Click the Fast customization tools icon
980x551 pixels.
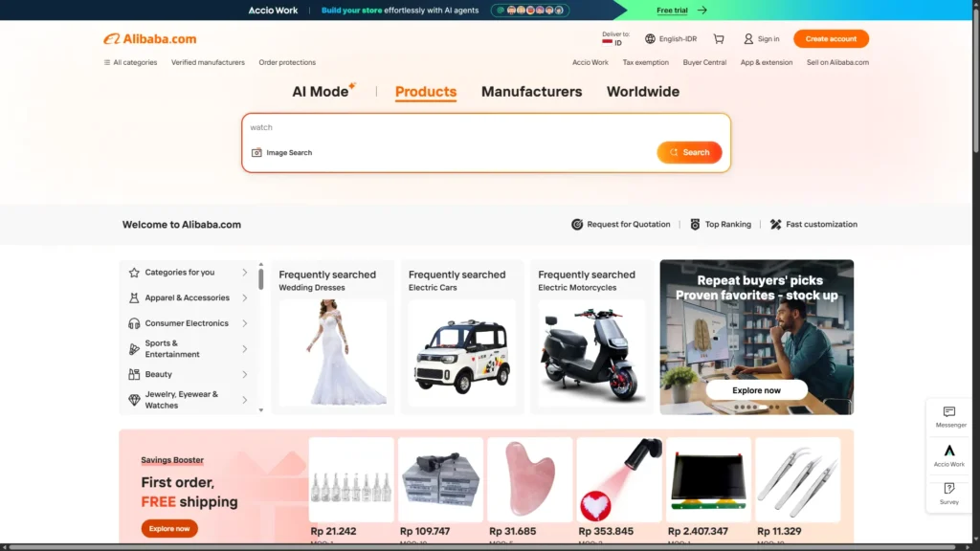click(x=775, y=224)
